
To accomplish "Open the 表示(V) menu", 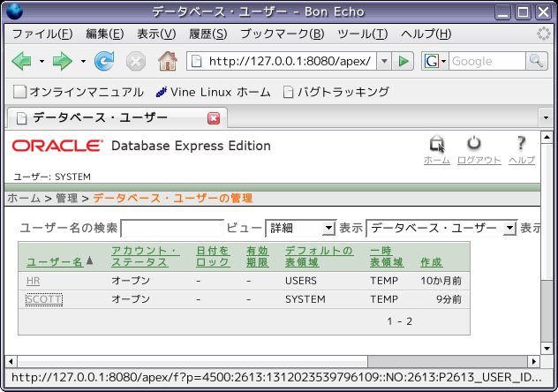I will coord(156,34).
